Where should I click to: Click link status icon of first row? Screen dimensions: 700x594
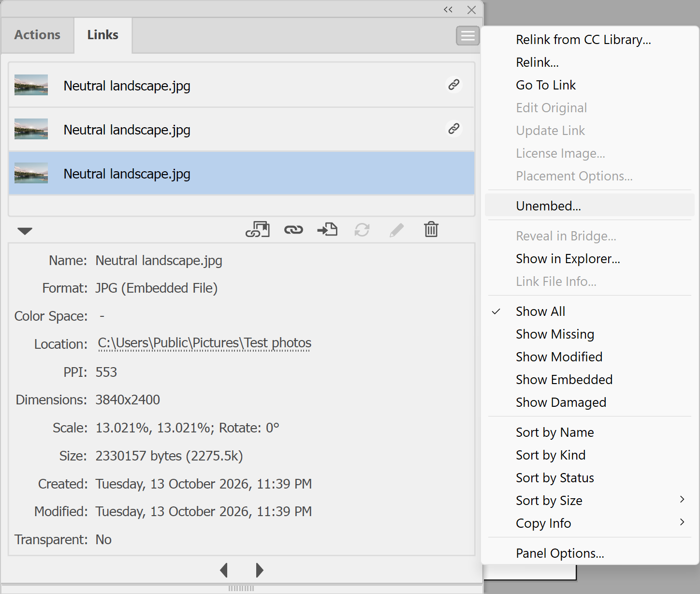pos(453,85)
